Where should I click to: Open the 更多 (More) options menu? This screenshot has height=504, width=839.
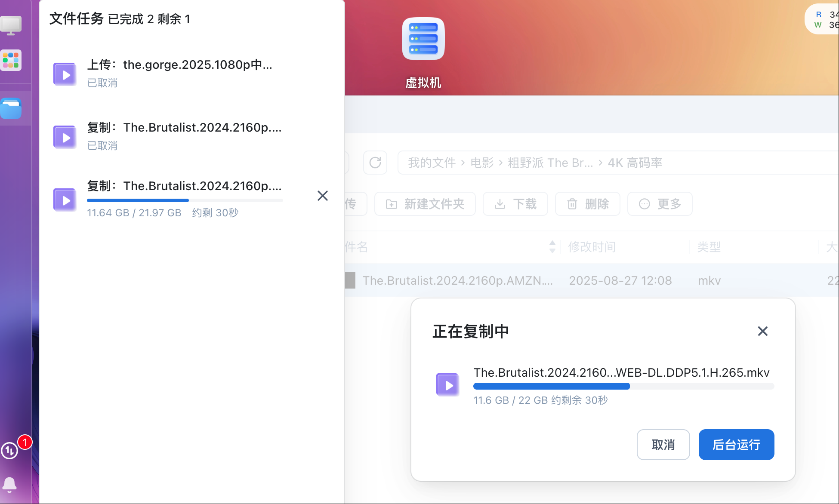(660, 204)
